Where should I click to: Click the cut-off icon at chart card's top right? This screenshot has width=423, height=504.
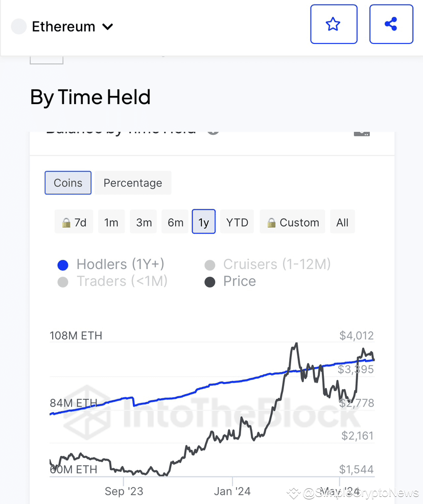[x=362, y=133]
